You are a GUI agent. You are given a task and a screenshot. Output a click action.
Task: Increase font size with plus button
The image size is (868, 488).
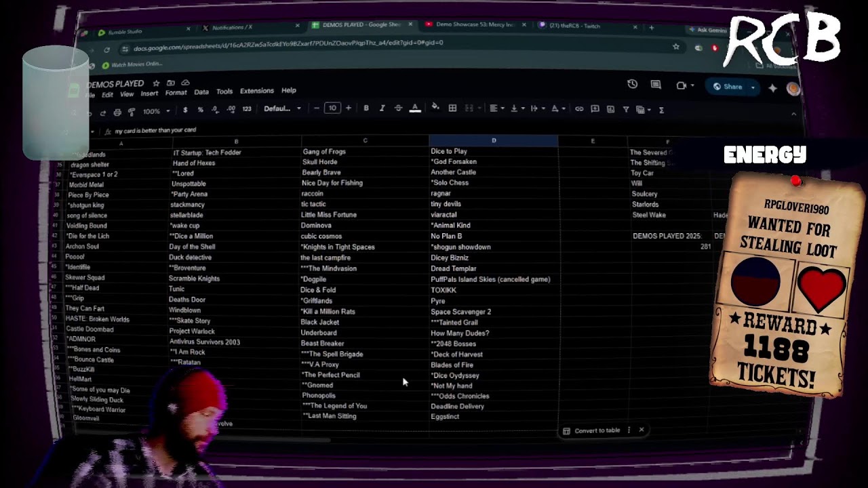(x=349, y=108)
